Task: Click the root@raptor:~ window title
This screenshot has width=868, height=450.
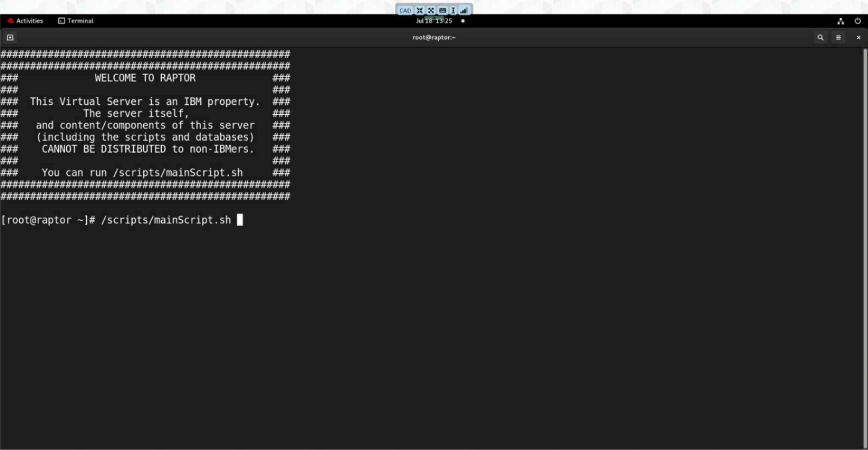Action: coord(434,37)
